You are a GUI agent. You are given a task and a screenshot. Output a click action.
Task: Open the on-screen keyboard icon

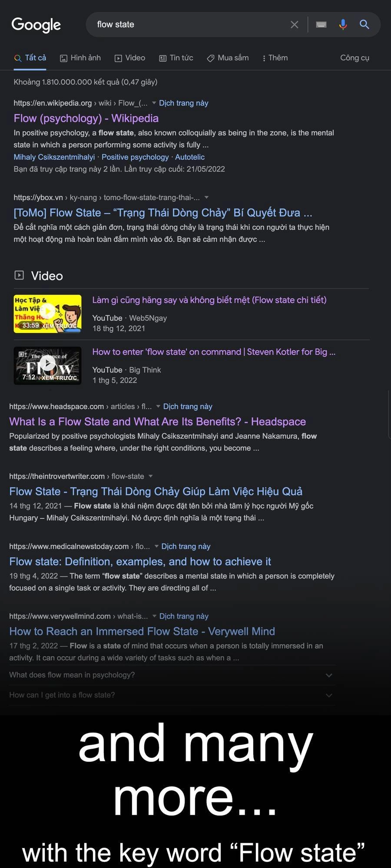[x=321, y=25]
